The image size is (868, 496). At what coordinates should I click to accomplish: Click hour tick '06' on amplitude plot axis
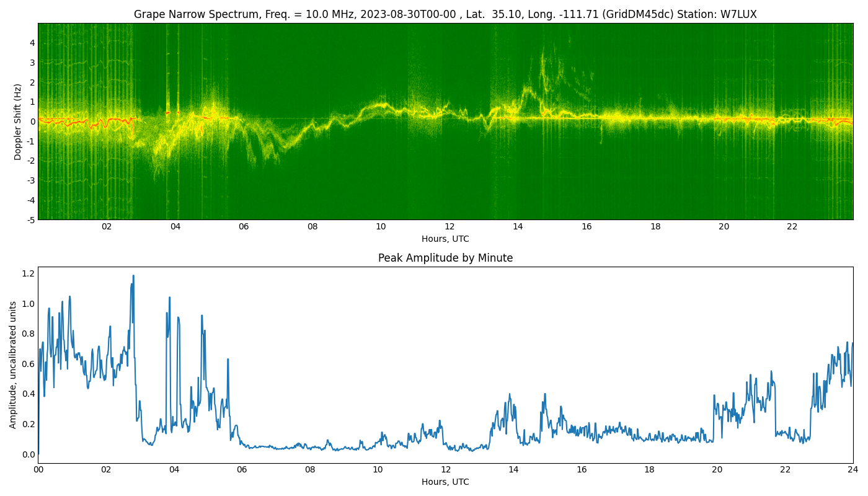click(242, 470)
